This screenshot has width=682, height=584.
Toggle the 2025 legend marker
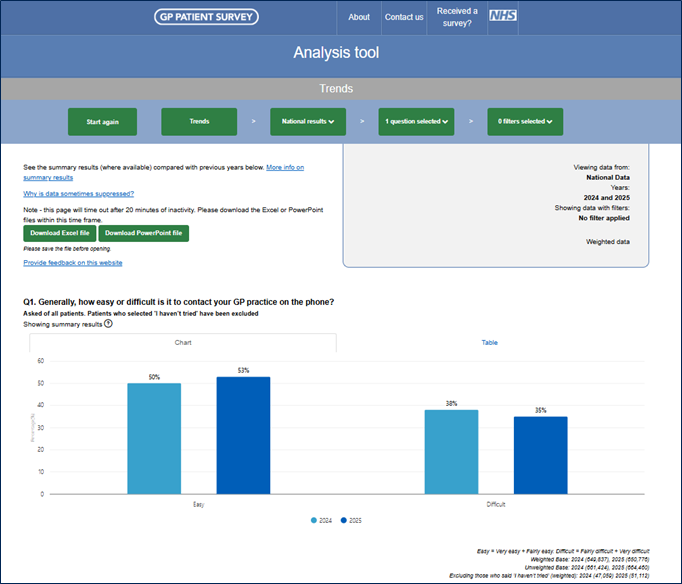[345, 521]
